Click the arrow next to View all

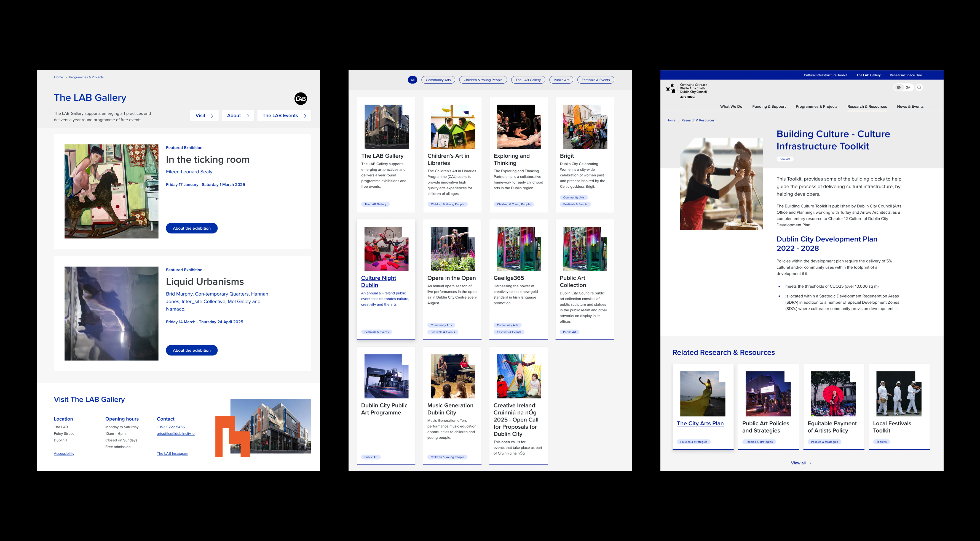pos(810,463)
